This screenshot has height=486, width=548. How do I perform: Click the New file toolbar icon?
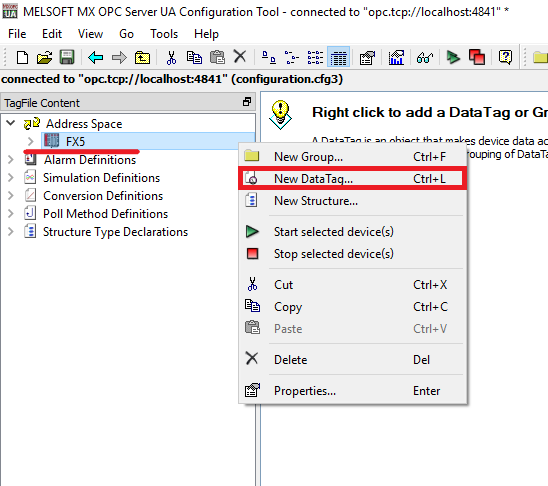pyautogui.click(x=22, y=57)
